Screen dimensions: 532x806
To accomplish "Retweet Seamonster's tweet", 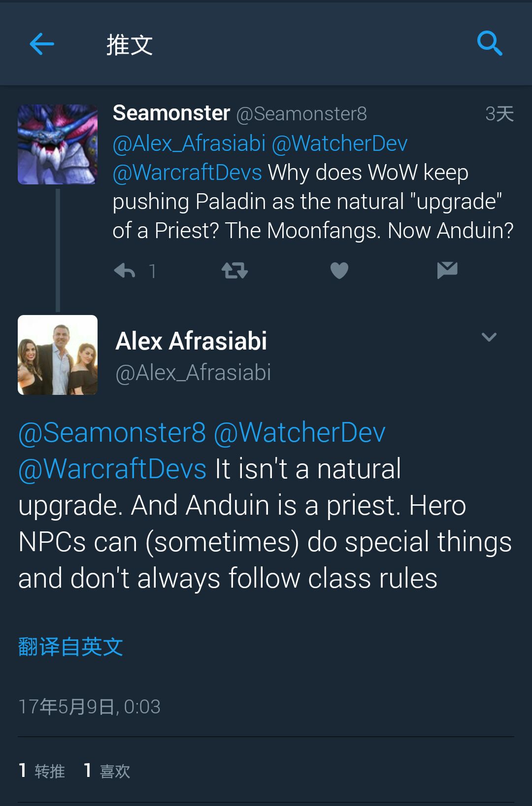I will click(234, 271).
